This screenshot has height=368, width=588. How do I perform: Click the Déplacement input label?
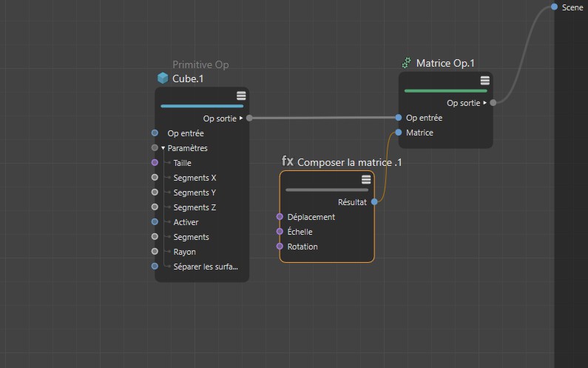pyautogui.click(x=311, y=217)
